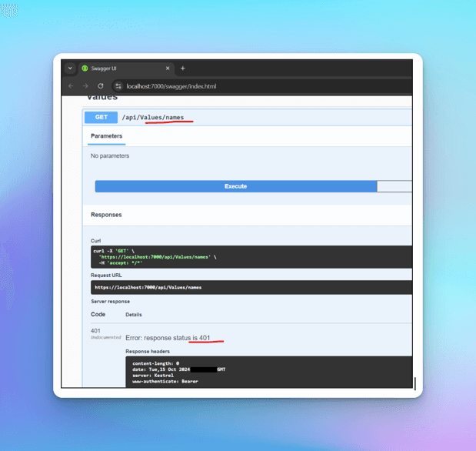Click the 'content-length: 0' header line

pyautogui.click(x=156, y=363)
